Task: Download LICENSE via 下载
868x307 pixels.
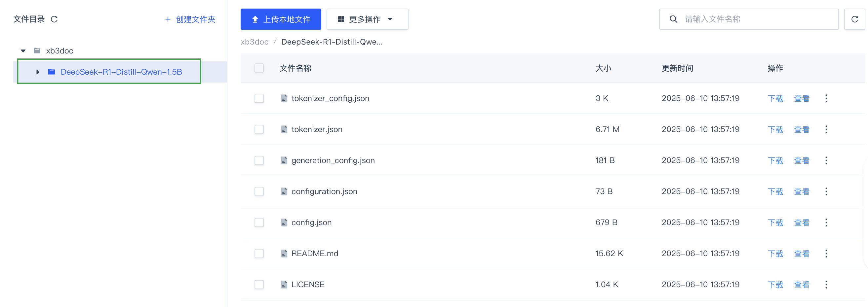Action: click(775, 285)
